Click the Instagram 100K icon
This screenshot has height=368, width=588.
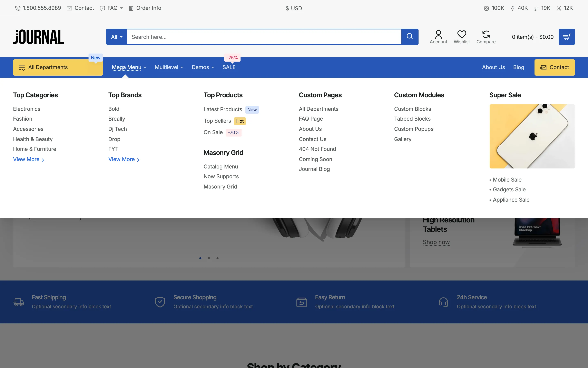[x=486, y=8]
